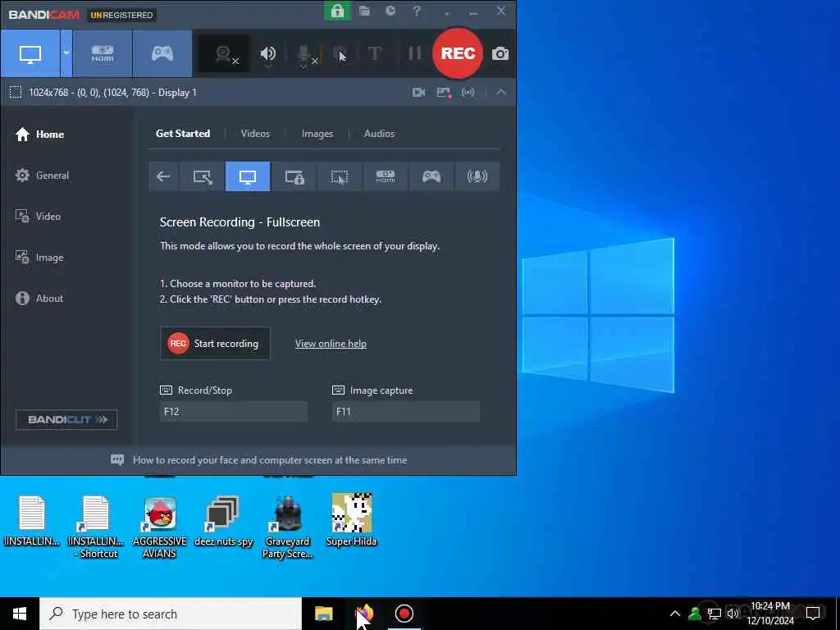Toggle webcam overlay icon

pos(224,53)
